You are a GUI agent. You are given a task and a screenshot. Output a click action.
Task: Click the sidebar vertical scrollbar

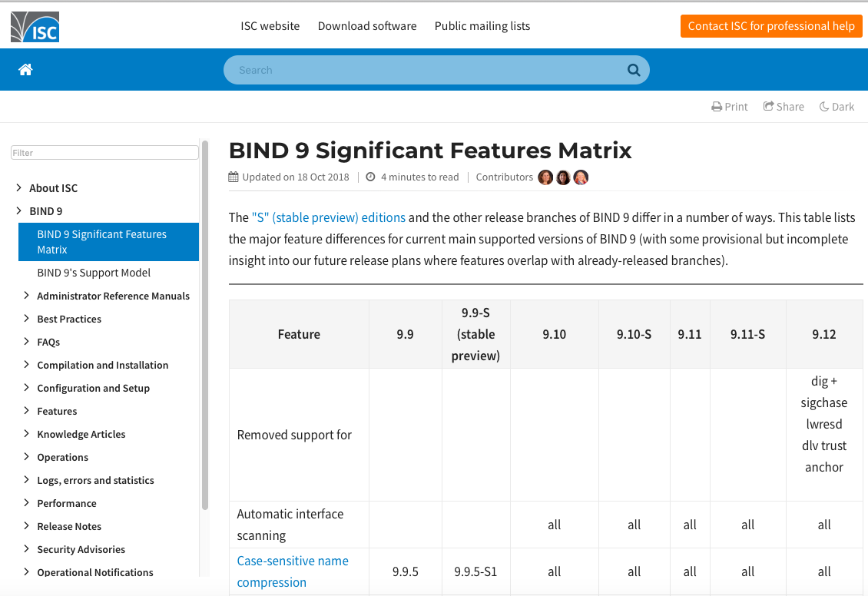tap(205, 326)
